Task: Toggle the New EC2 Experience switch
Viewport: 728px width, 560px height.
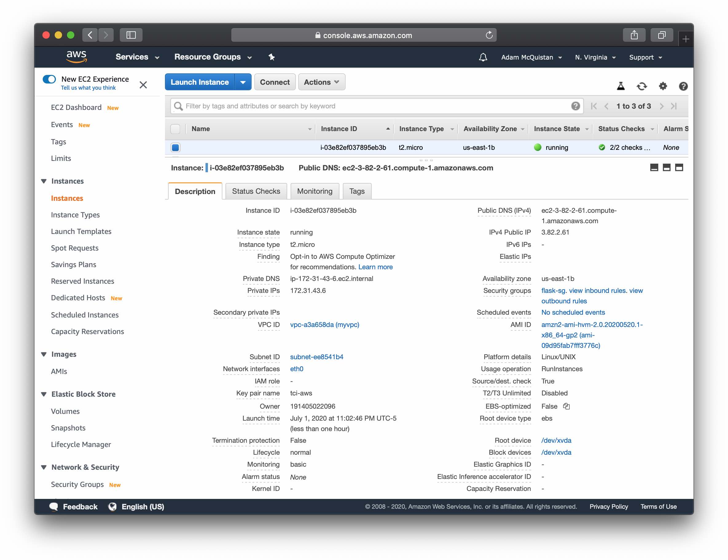Action: click(x=49, y=79)
